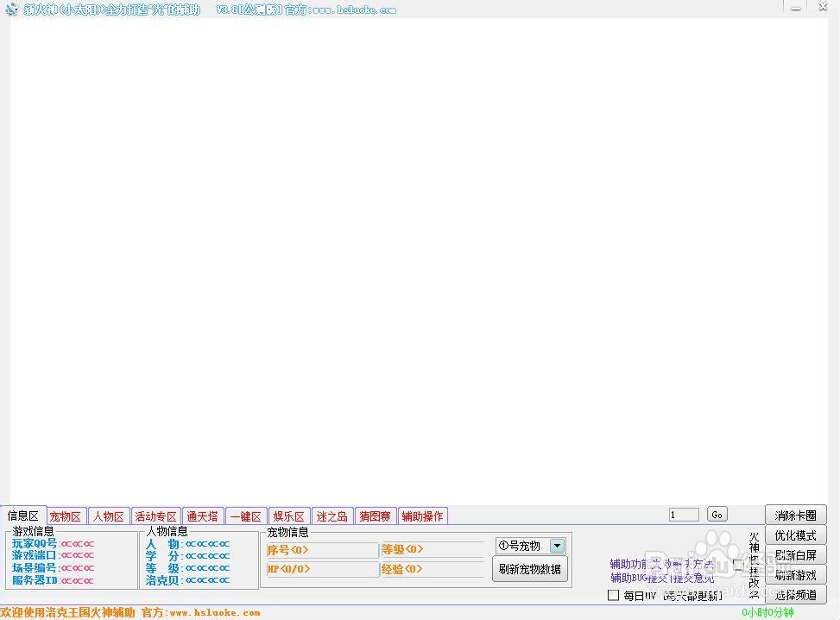The width and height of the screenshot is (840, 620).
Task: Click the 刷新白屏 button
Action: tap(795, 555)
